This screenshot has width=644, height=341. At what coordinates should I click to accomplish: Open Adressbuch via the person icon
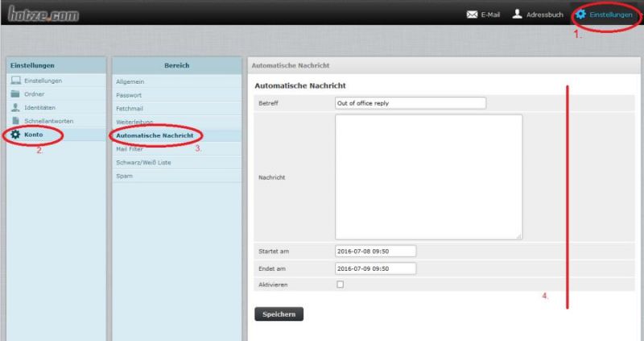[x=518, y=15]
